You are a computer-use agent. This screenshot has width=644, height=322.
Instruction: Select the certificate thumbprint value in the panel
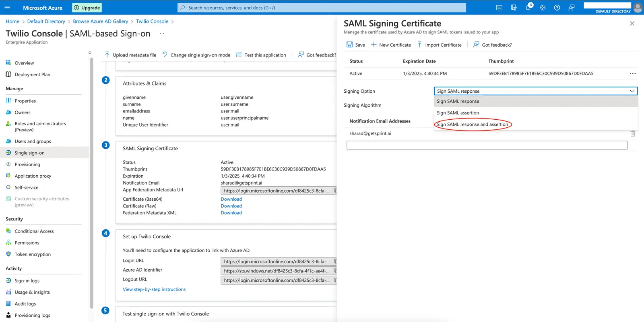[x=541, y=73]
